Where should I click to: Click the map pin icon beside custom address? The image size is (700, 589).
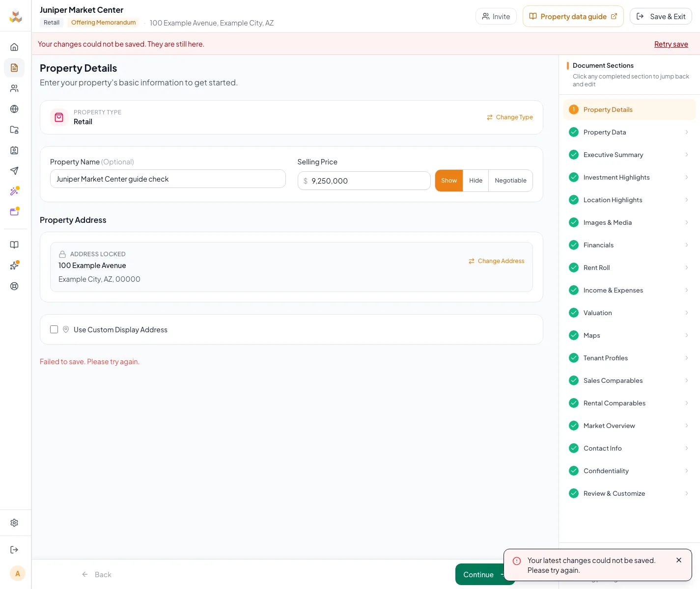66,329
